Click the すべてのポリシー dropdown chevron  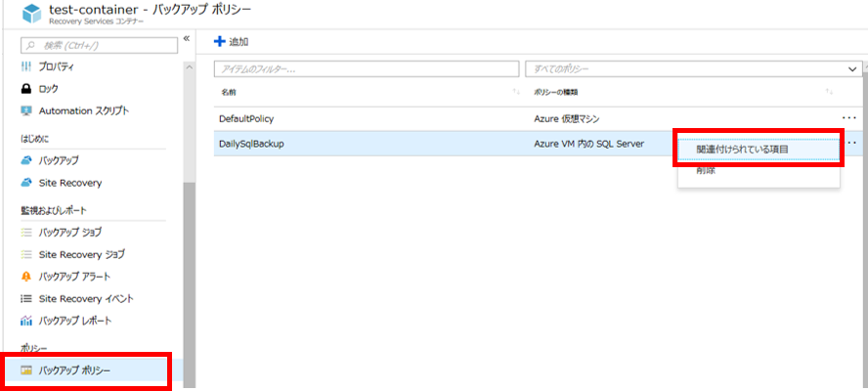[x=852, y=69]
